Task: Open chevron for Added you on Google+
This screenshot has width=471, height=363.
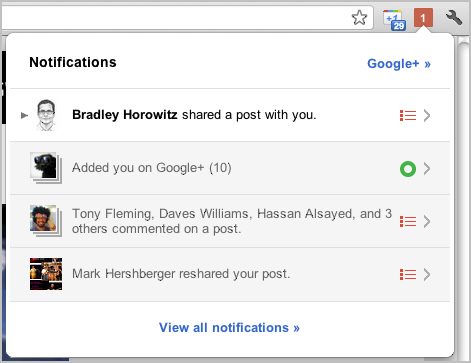Action: [x=427, y=169]
